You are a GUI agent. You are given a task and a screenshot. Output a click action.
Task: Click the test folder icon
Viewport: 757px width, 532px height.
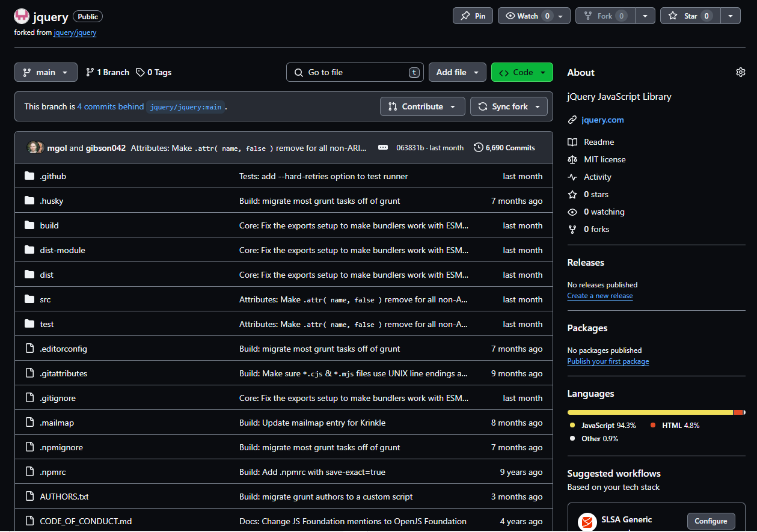point(29,324)
